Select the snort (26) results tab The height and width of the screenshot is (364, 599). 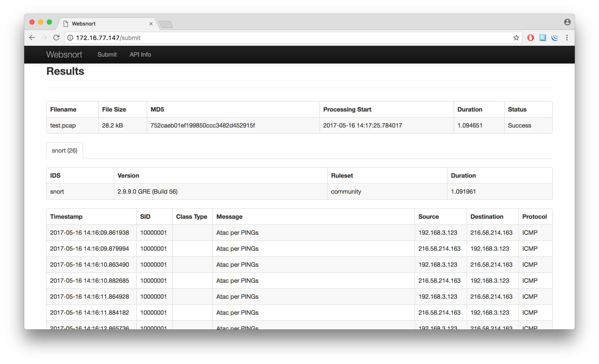point(64,151)
